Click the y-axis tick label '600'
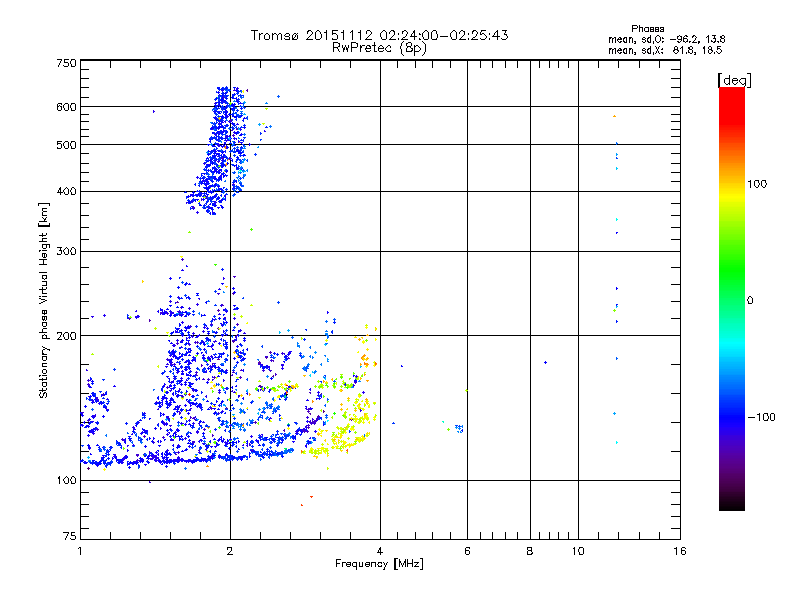Viewport: 800px width, 600px height. coord(66,107)
